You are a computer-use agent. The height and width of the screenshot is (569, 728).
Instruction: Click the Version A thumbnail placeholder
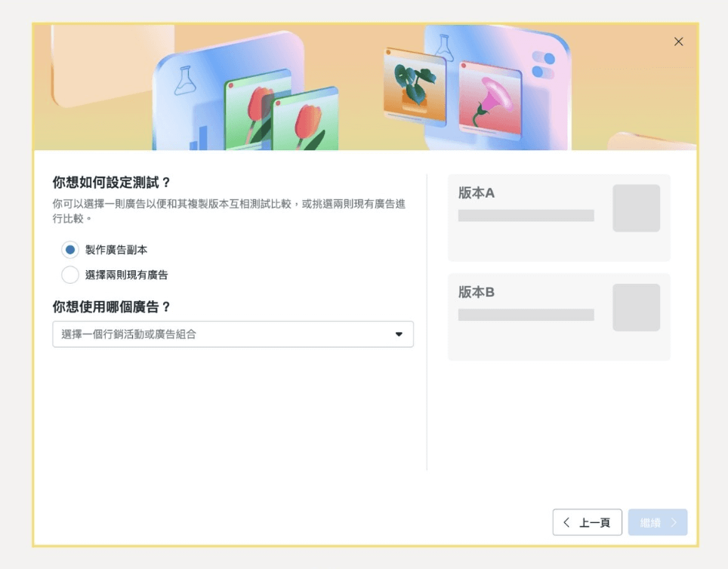(636, 208)
